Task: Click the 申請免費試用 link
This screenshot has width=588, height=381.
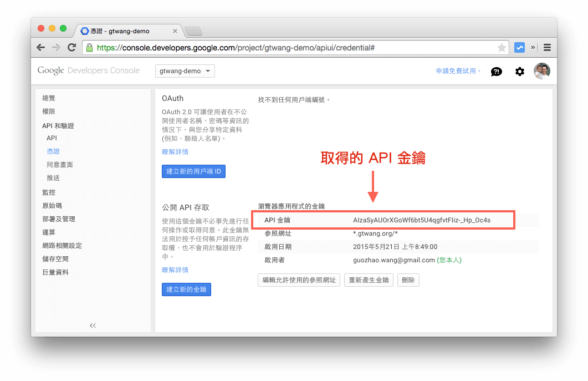Action: [x=456, y=71]
